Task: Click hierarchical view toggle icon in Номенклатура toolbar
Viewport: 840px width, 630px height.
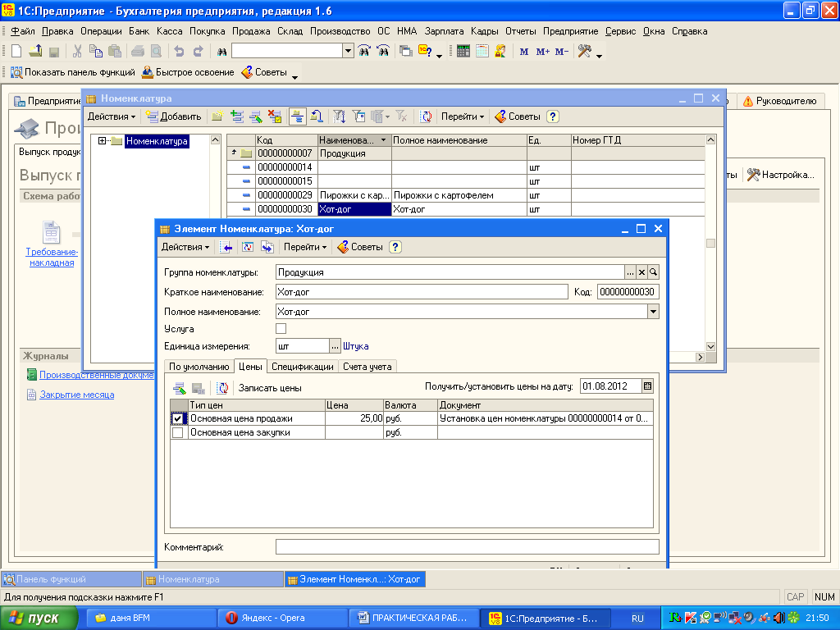Action: tap(297, 116)
